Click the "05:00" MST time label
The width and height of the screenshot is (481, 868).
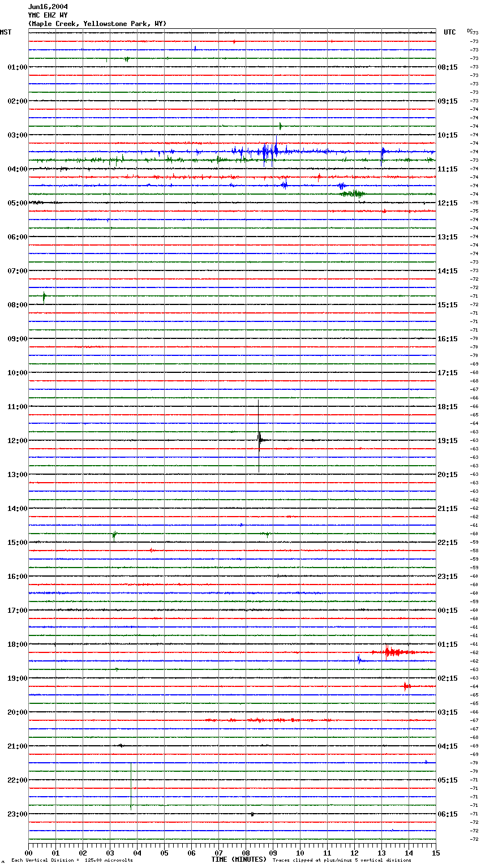coord(18,203)
